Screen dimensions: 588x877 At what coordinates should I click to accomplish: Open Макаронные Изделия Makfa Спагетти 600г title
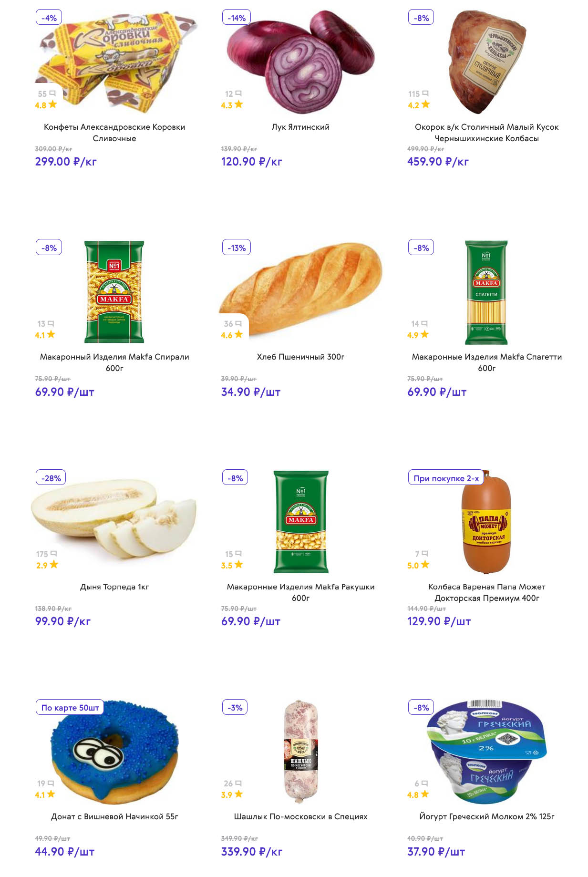coord(486,362)
